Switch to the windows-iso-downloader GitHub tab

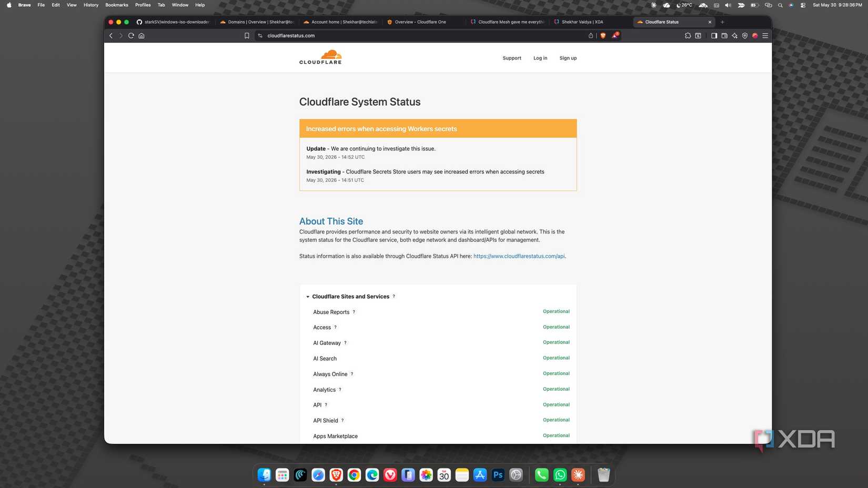174,22
